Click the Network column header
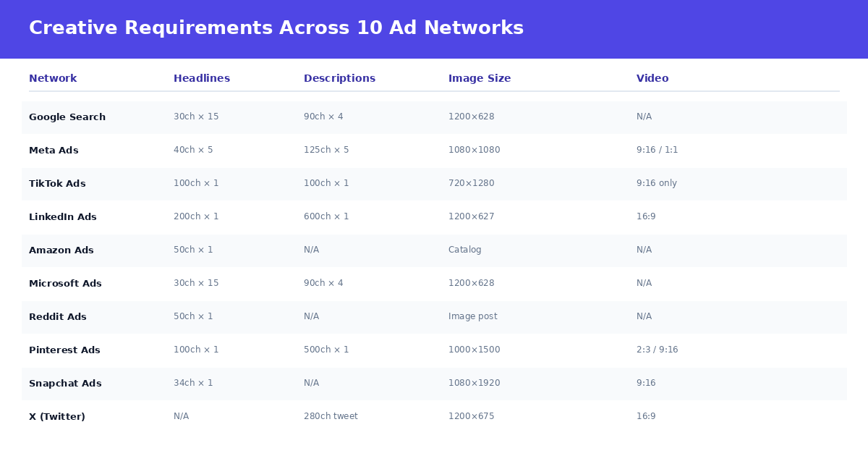Image resolution: width=868 pixels, height=456 pixels. click(x=53, y=78)
